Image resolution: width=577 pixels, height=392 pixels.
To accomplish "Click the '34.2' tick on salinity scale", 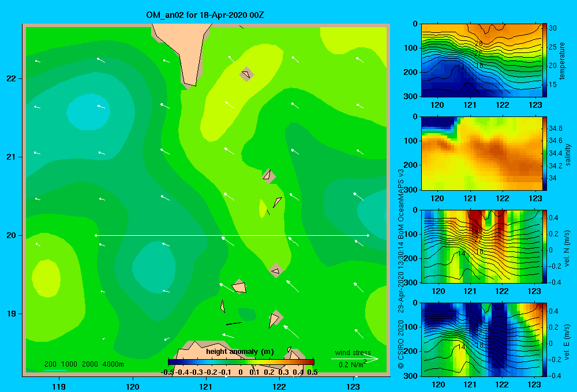I will click(x=555, y=166).
